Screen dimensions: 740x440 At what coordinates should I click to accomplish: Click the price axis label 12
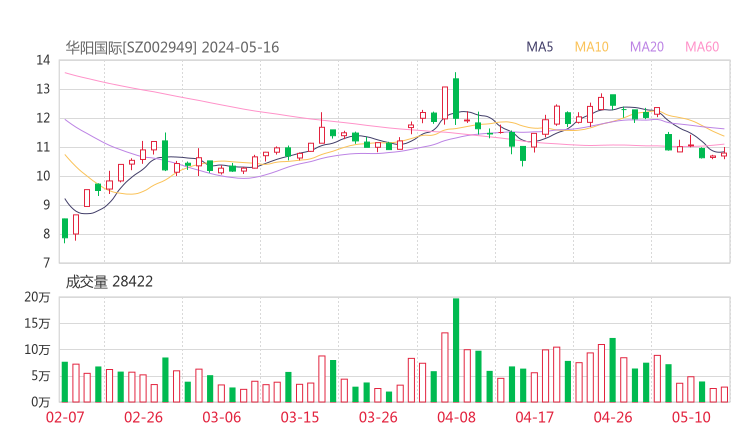pos(43,118)
